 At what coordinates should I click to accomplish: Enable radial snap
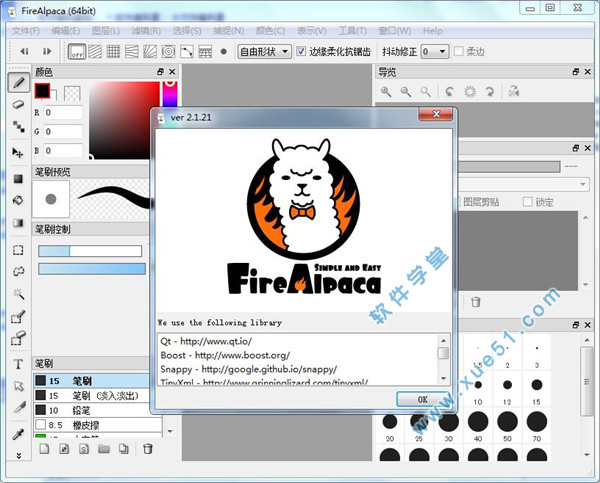[150, 51]
